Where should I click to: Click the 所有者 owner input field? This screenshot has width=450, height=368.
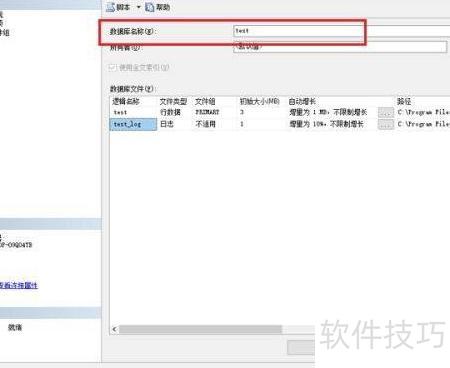point(340,47)
